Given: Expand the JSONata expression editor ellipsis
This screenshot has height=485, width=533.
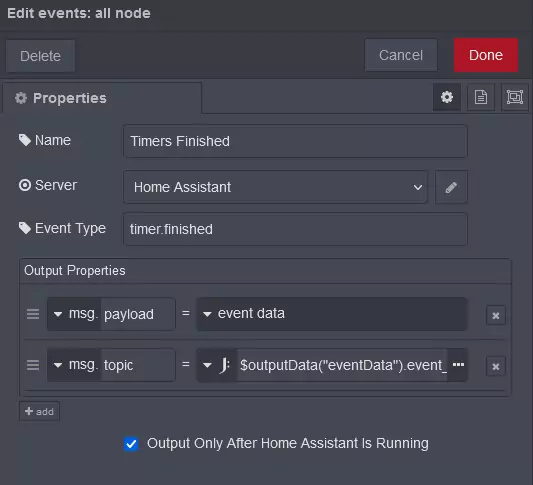Looking at the screenshot, I should 458,365.
